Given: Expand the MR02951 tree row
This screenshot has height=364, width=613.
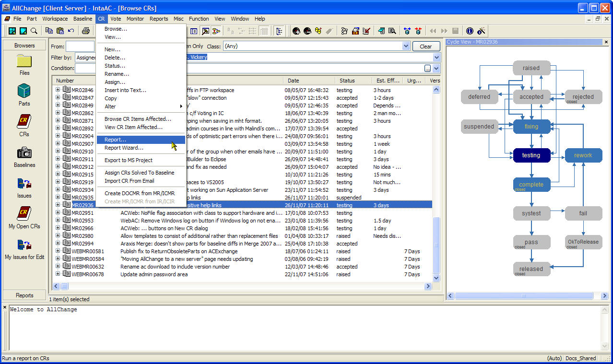Looking at the screenshot, I should 58,213.
